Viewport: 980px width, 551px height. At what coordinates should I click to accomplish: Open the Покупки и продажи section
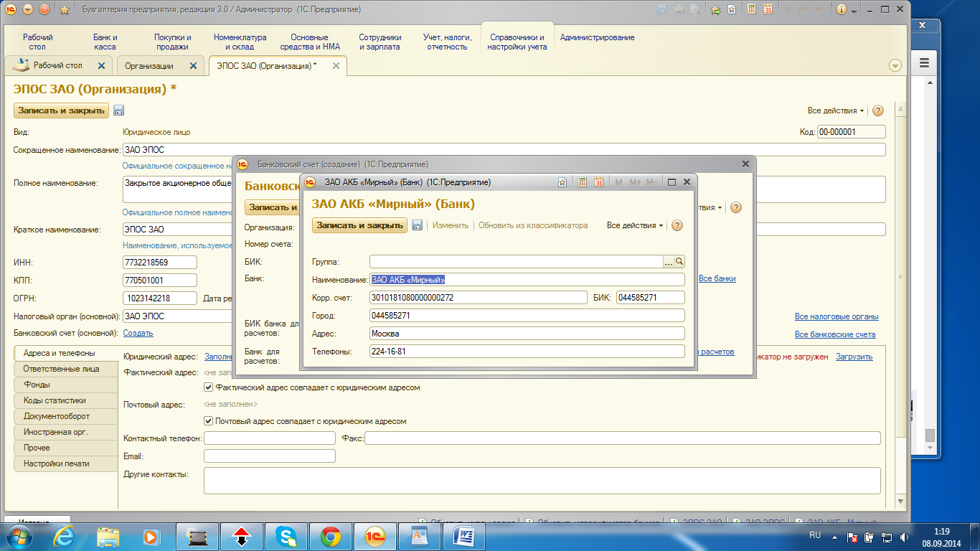[x=173, y=42]
